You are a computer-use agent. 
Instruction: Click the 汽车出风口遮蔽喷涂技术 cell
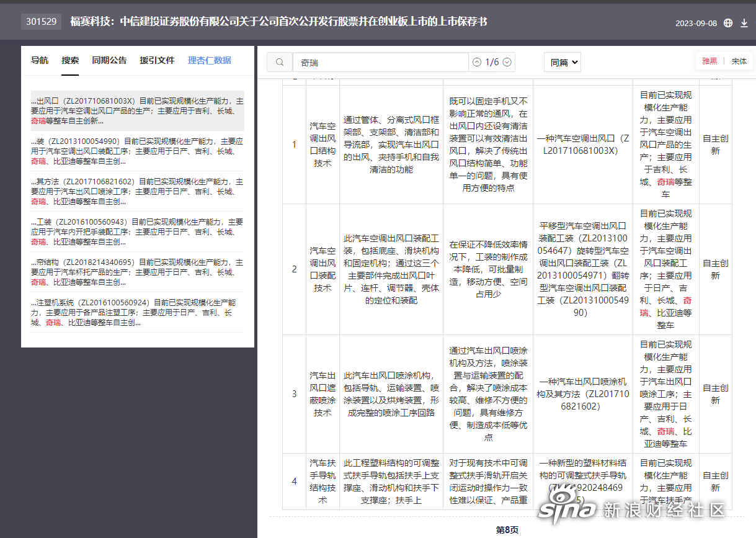[x=322, y=394]
